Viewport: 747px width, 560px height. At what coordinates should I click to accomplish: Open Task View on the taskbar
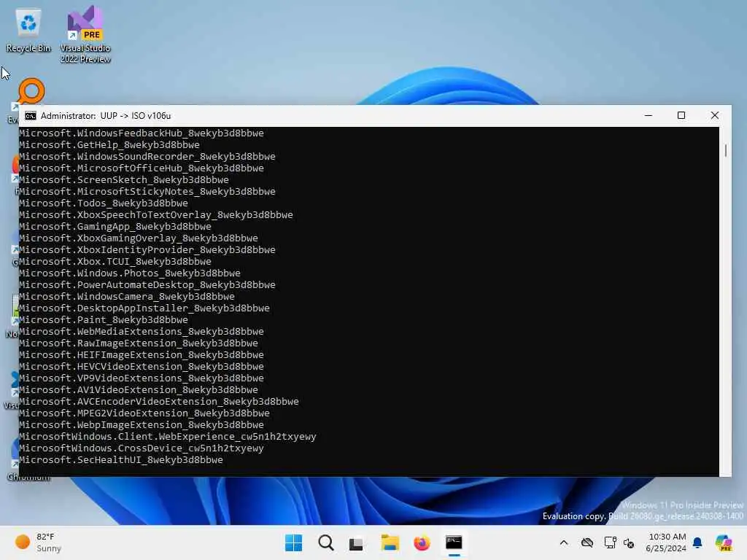coord(356,542)
